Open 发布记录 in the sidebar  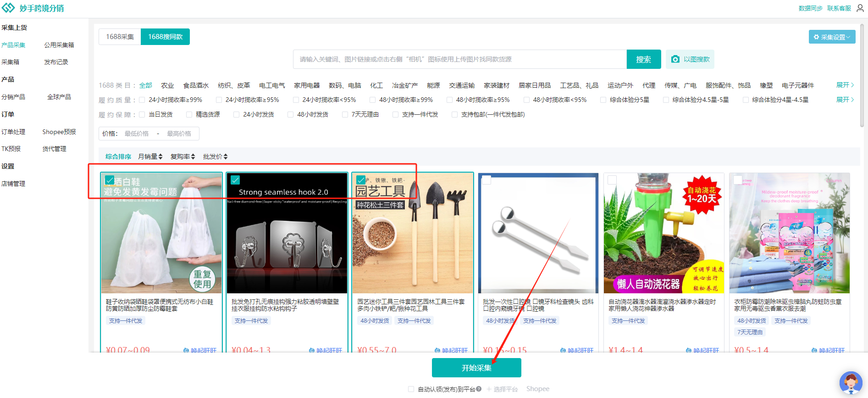56,62
